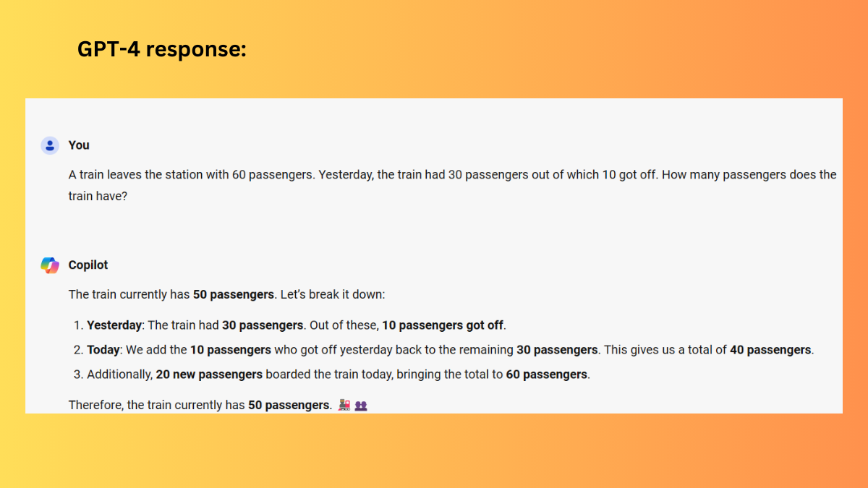The width and height of the screenshot is (868, 488).
Task: Select the "Copilot" sender name
Action: click(88, 265)
